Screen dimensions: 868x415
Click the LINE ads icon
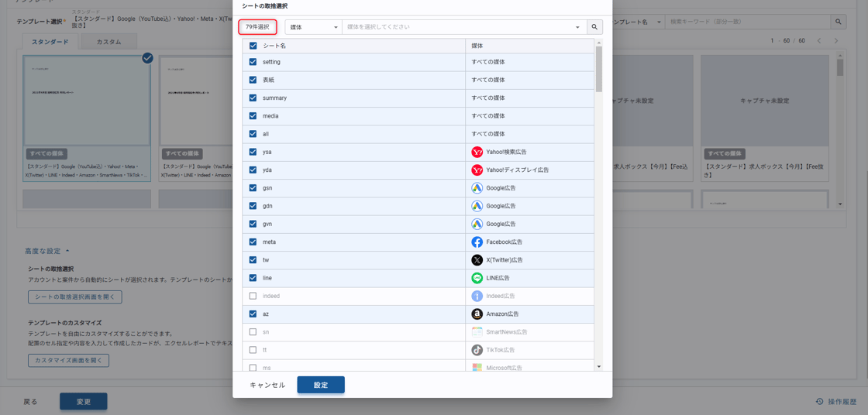[x=477, y=278]
